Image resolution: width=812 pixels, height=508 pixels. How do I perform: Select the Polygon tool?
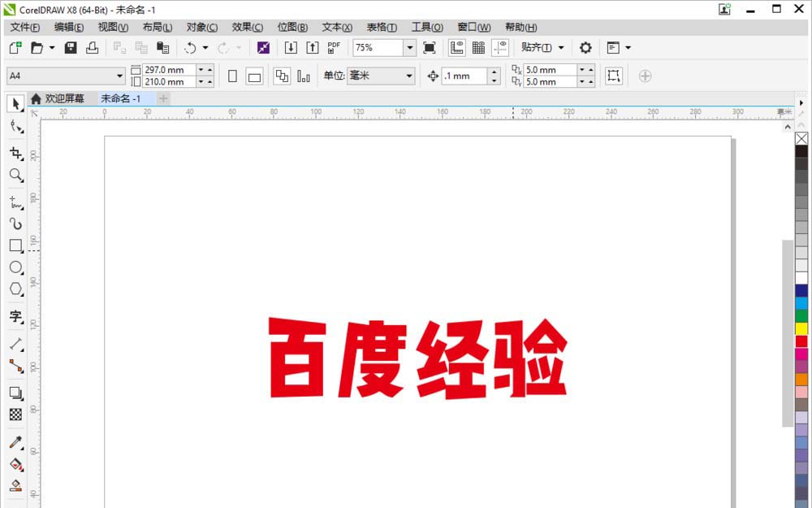click(15, 289)
